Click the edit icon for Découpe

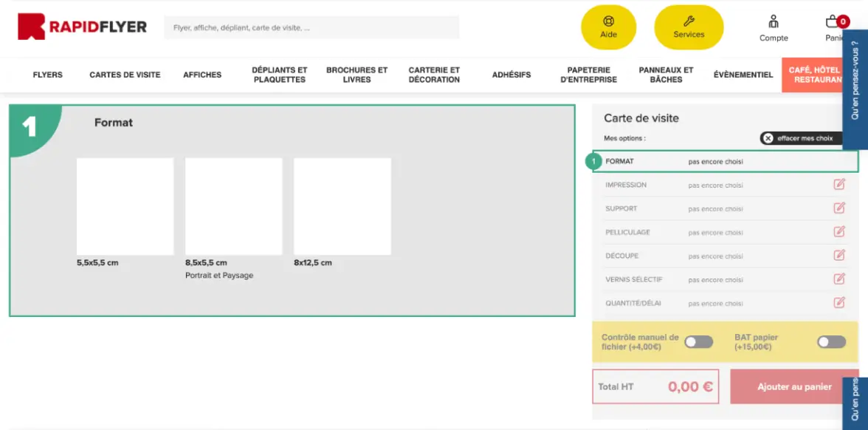coord(839,256)
